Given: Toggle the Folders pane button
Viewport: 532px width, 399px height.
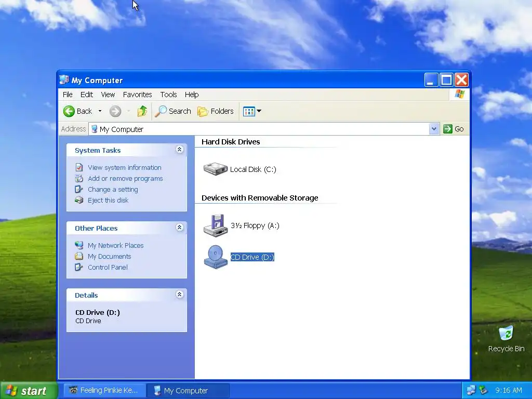Looking at the screenshot, I should coord(216,111).
